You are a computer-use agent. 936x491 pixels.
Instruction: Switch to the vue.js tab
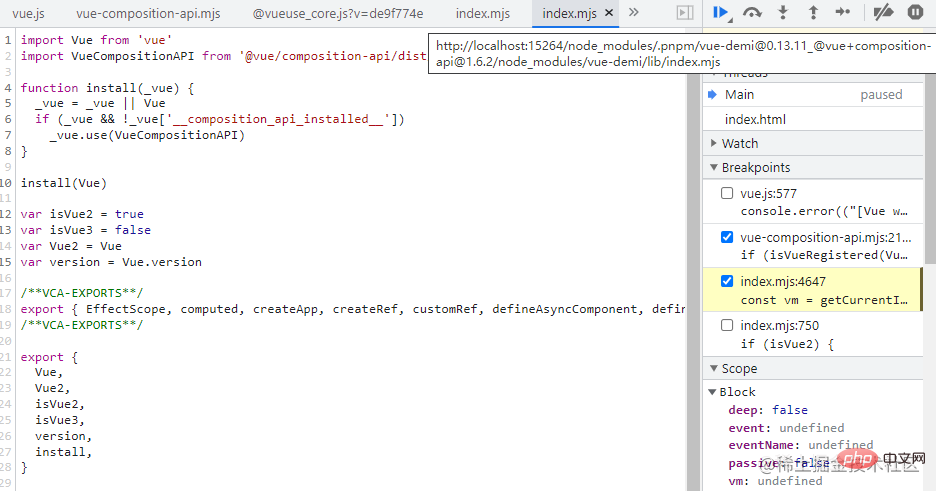click(x=29, y=13)
